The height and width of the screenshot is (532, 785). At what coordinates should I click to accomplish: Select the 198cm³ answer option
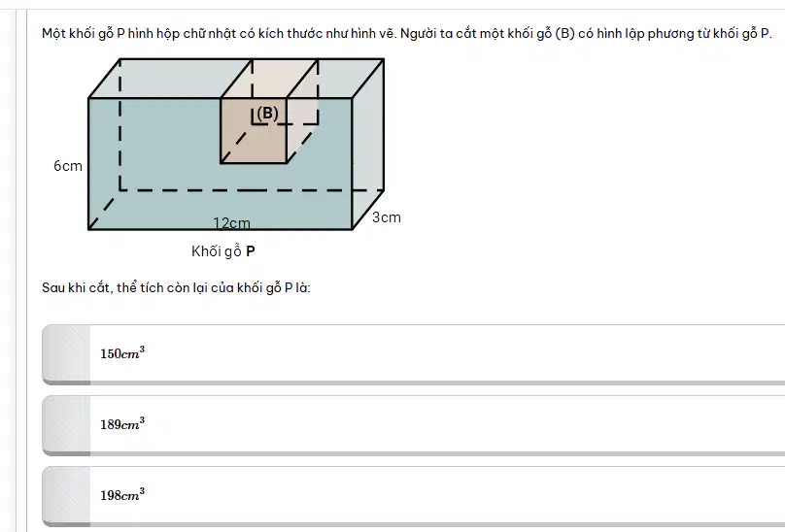pyautogui.click(x=414, y=496)
